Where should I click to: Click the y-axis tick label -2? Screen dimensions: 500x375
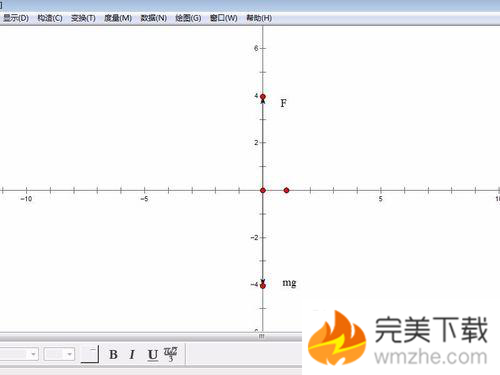tap(254, 238)
